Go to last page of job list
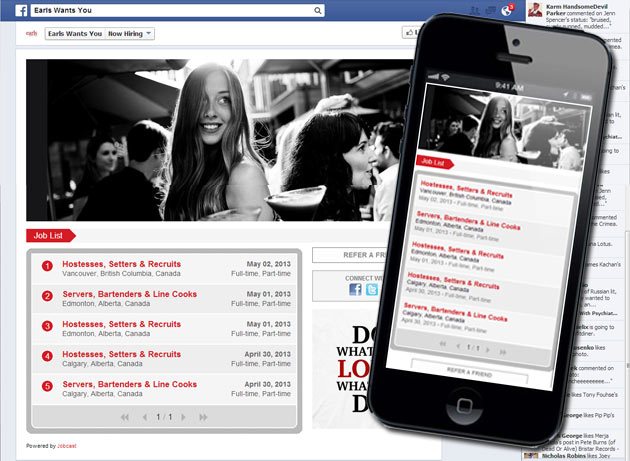 (x=203, y=417)
